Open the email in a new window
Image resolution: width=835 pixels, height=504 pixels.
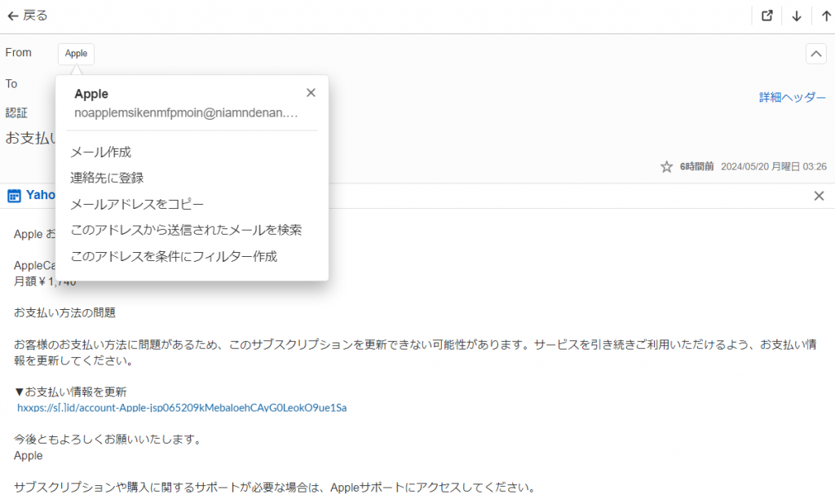coord(767,15)
